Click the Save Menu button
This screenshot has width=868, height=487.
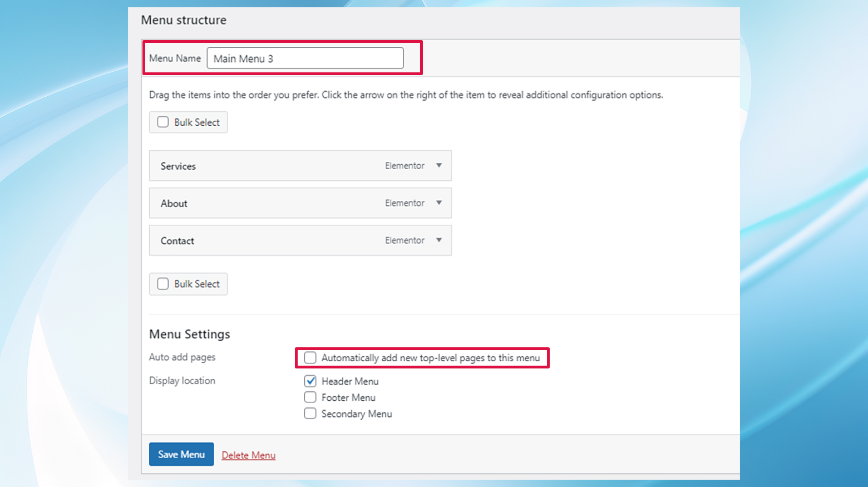pyautogui.click(x=181, y=454)
